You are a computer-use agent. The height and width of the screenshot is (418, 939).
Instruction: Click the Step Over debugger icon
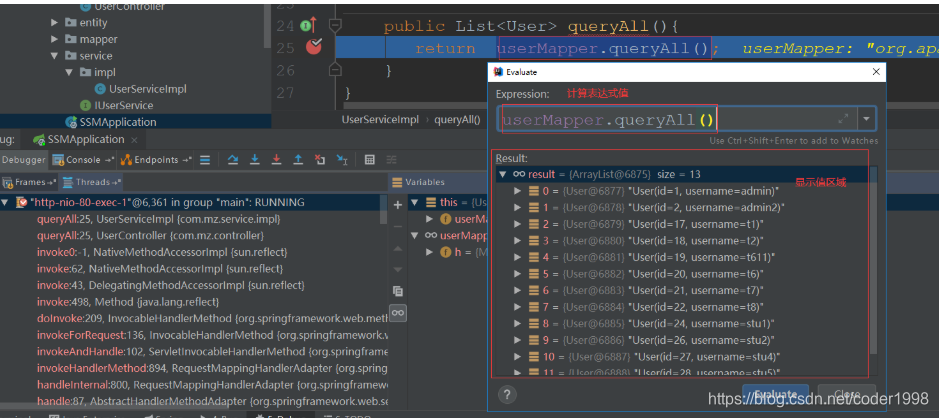[233, 160]
